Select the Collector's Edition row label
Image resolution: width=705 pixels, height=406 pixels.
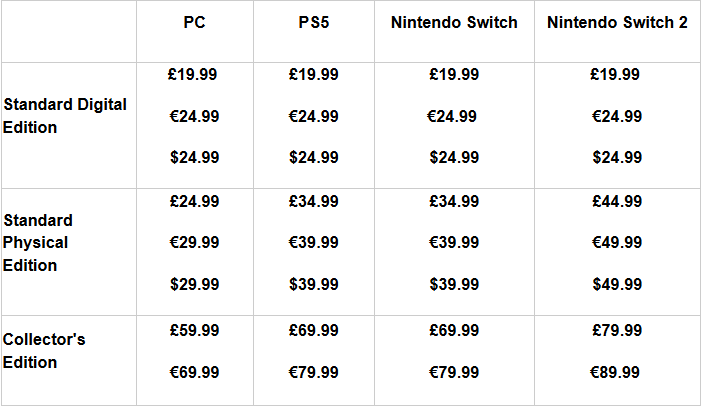pyautogui.click(x=45, y=351)
